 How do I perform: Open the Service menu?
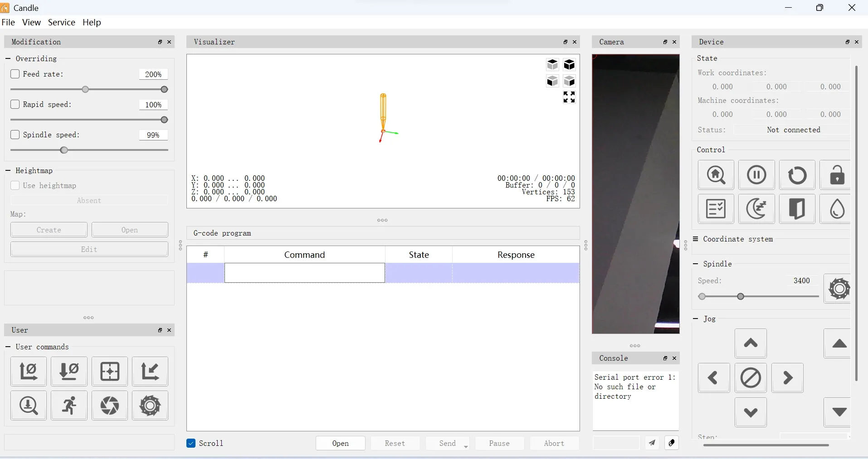click(61, 22)
